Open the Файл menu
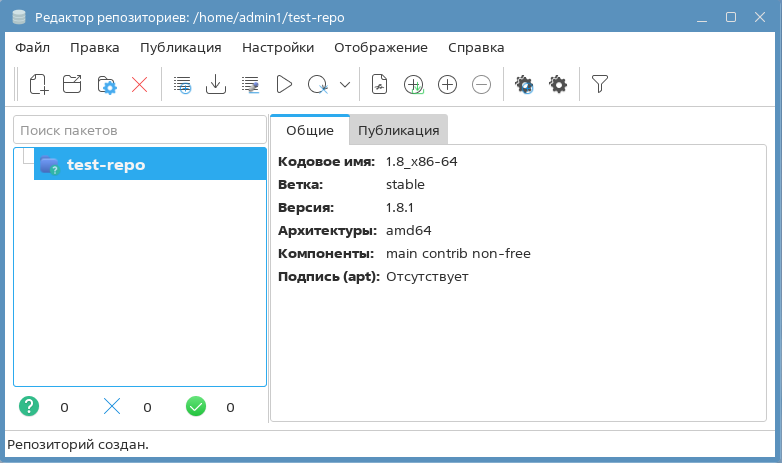Screen dimensions: 782x463 33,47
